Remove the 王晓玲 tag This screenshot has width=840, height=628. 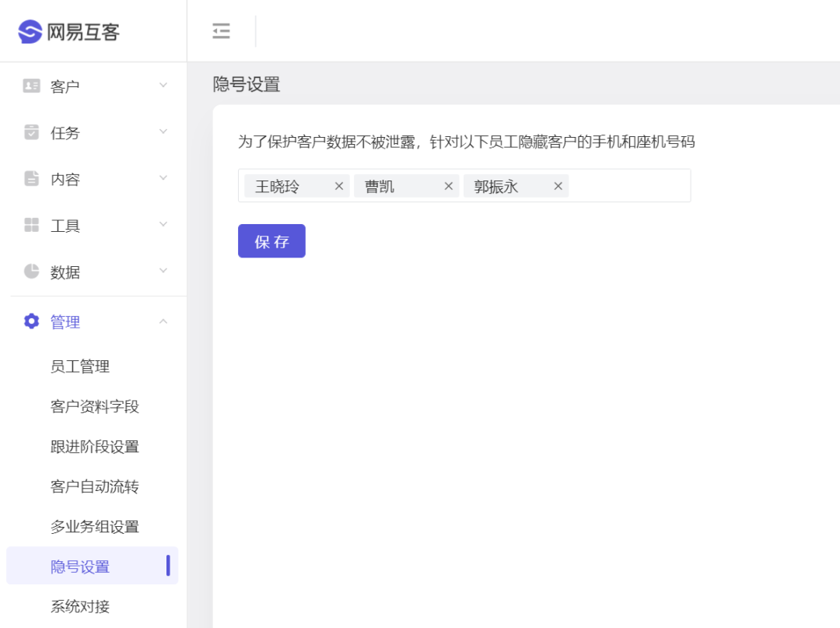pos(339,186)
